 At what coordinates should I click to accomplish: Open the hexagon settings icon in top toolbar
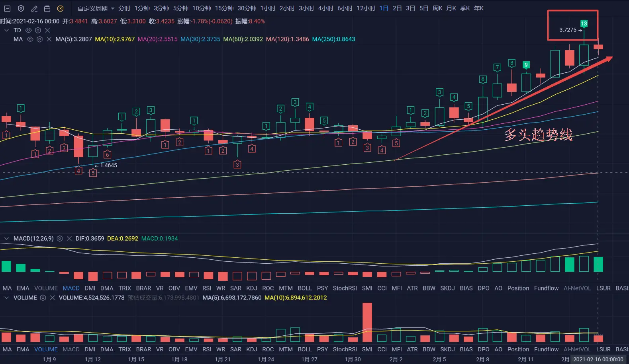21,8
